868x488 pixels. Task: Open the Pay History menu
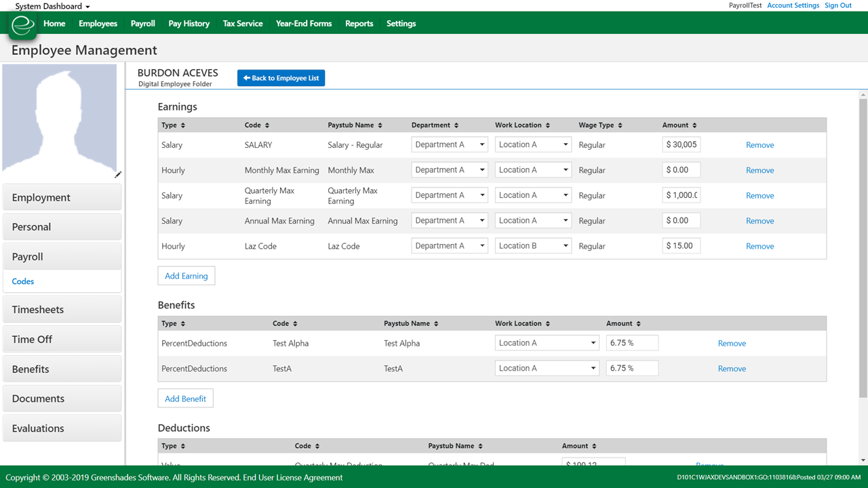[189, 24]
